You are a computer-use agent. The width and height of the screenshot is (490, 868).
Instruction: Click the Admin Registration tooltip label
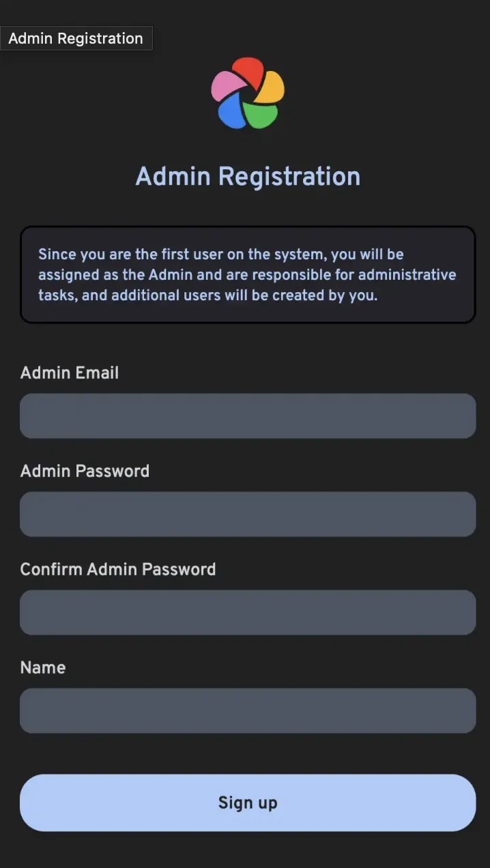tap(76, 38)
